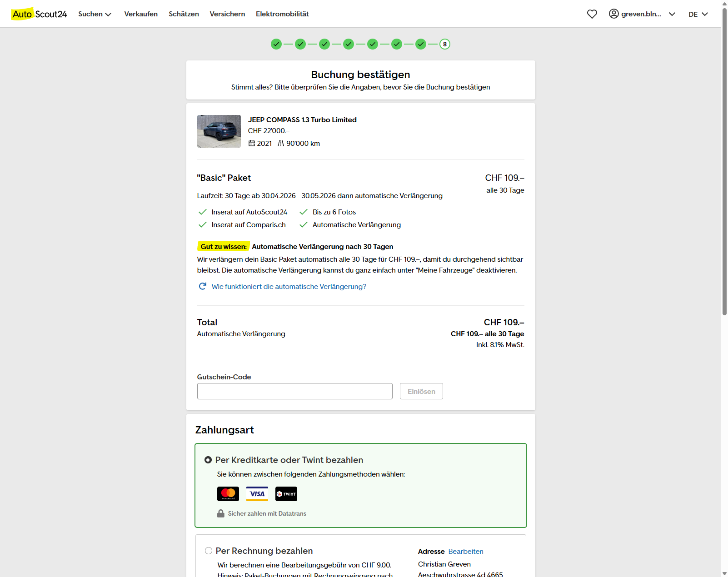The image size is (728, 577).
Task: Click the Sicher zahlen mit Datatrans text
Action: (267, 513)
